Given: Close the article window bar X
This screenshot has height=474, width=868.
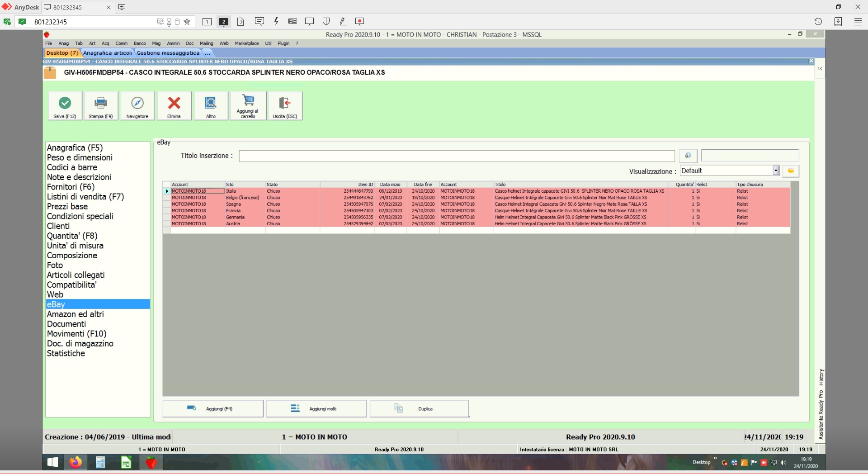Looking at the screenshot, I should (x=811, y=61).
